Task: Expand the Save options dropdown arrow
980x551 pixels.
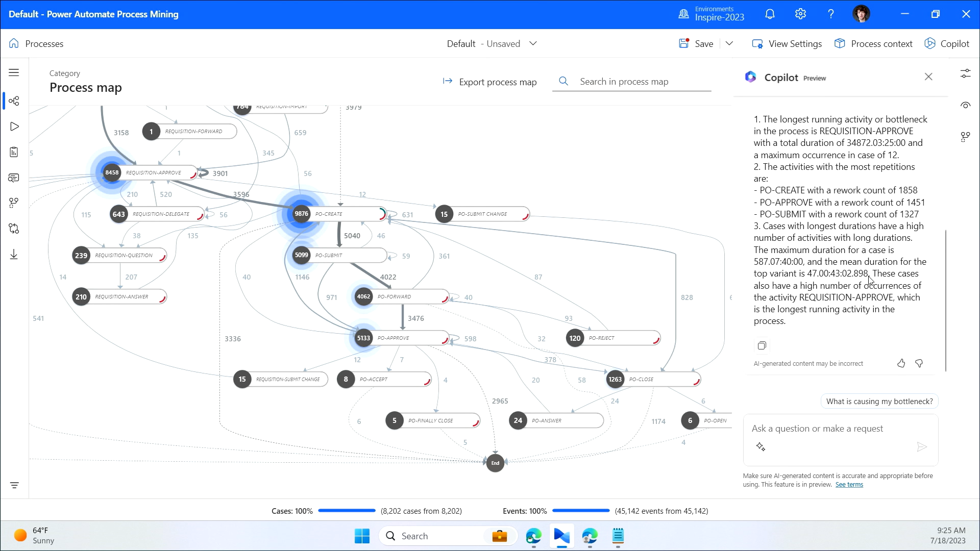Action: point(729,43)
